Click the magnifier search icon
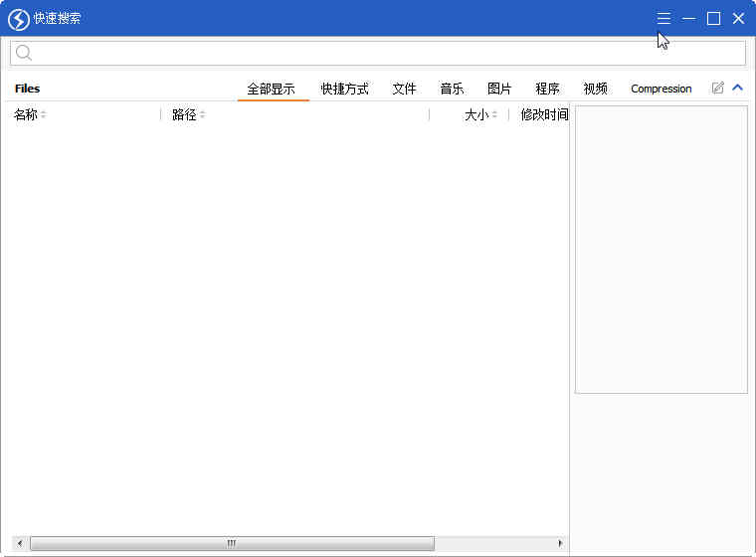The width and height of the screenshot is (756, 557). tap(23, 53)
